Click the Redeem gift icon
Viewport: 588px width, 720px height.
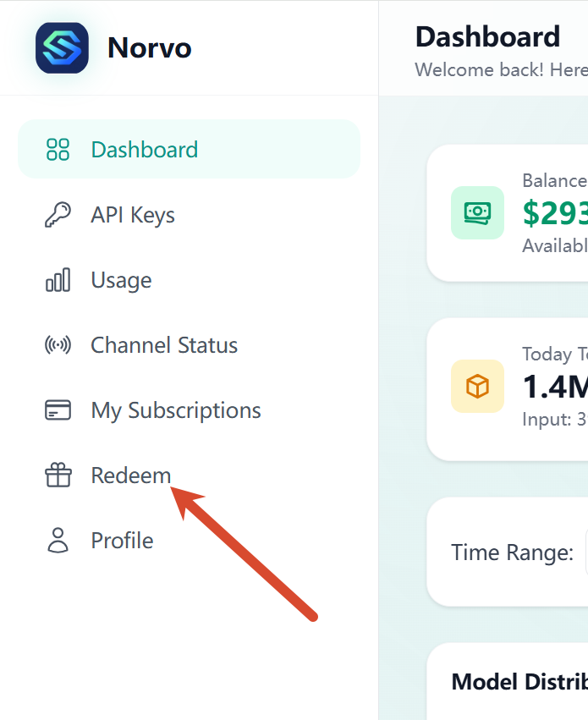[x=58, y=475]
